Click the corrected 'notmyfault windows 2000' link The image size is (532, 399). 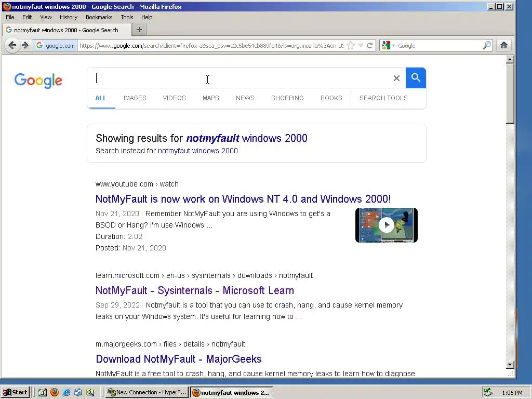click(x=247, y=138)
